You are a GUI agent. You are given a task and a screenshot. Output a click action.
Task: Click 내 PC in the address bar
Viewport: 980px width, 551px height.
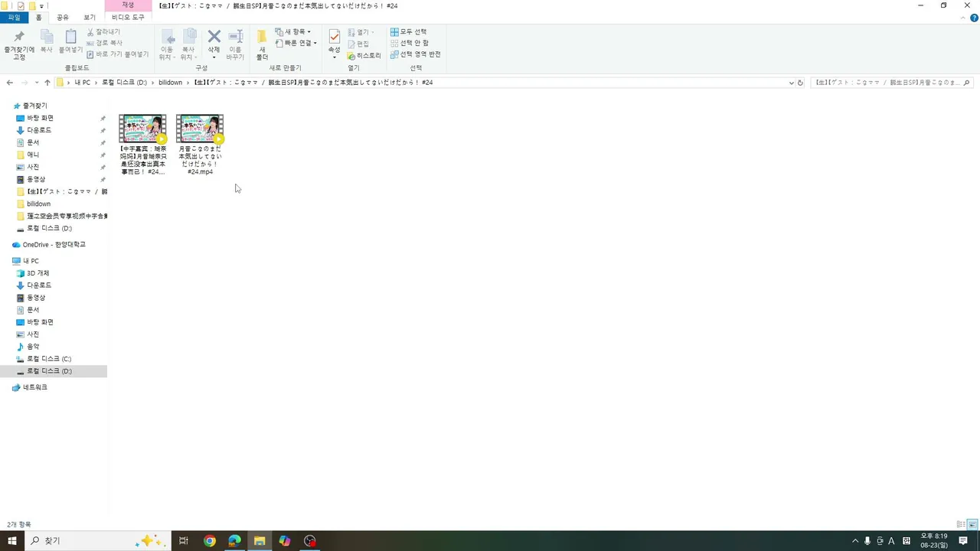coord(83,83)
